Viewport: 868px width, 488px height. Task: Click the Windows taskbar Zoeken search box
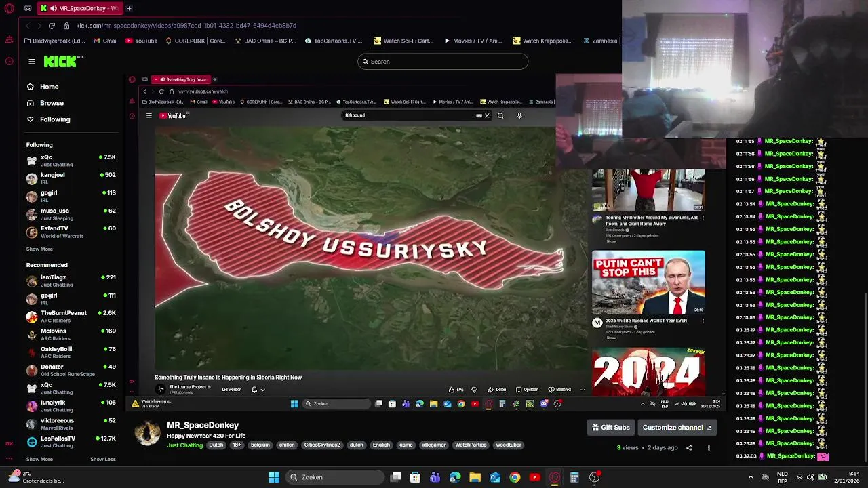(x=334, y=477)
